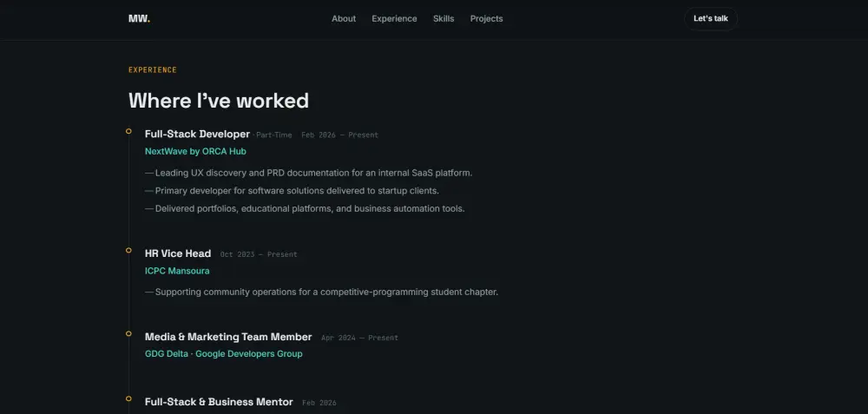Click the Where I've worked heading
Screen dimensions: 868x414
tap(219, 101)
